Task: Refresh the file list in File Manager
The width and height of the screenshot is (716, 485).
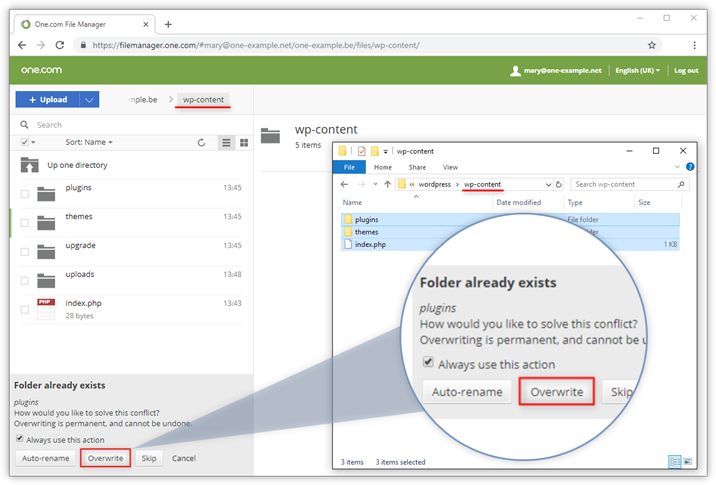Action: coord(201,142)
